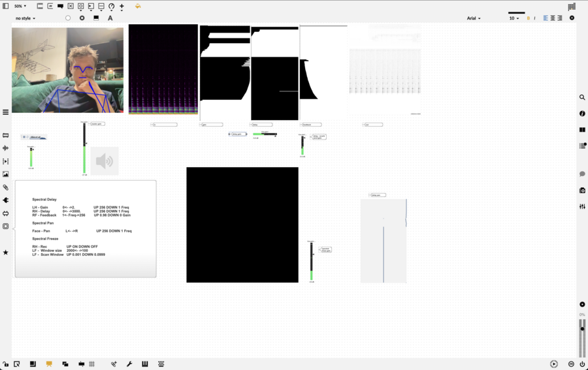Screen dimensions: 588x370
Task: Add a comment box from toolbar
Action: click(x=60, y=6)
